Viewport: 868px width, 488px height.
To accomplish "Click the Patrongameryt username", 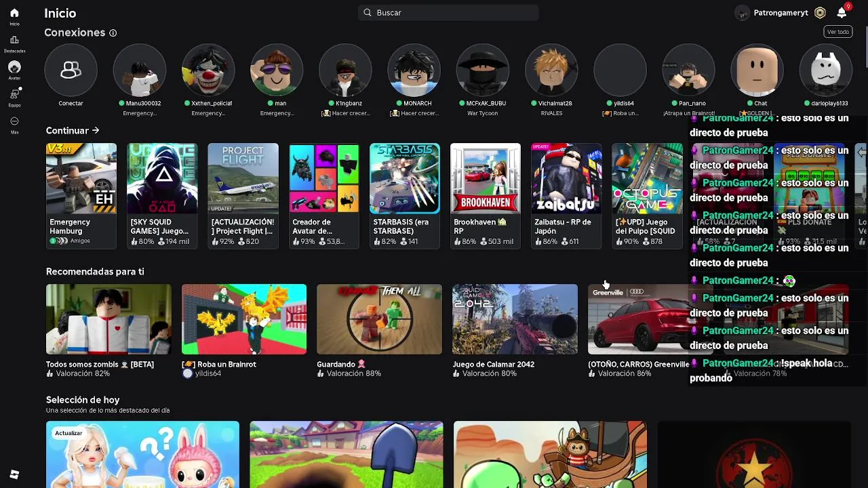I will [781, 13].
